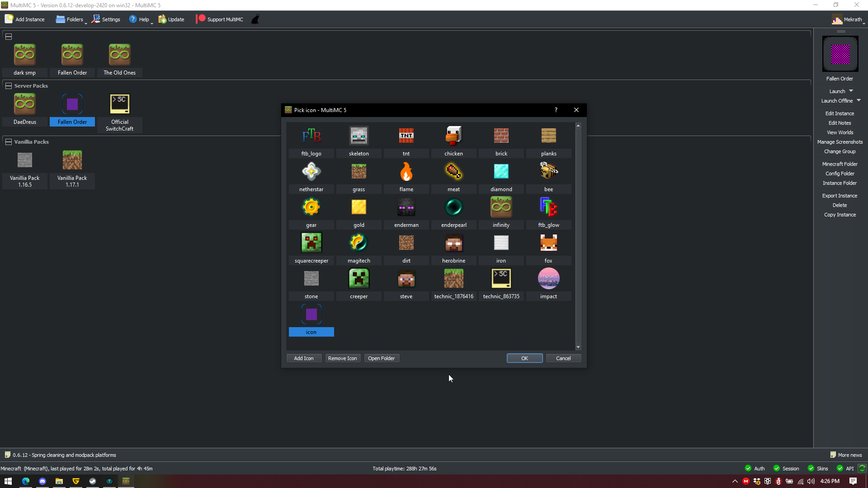Choose the fox icon

548,243
